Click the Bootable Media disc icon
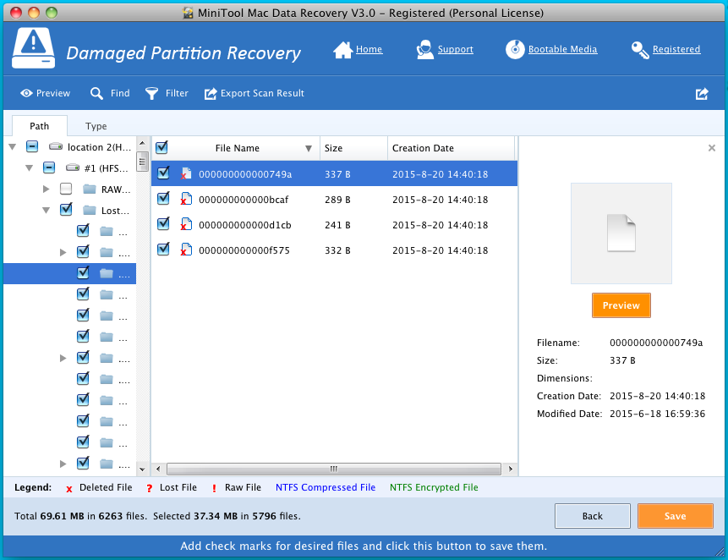728x560 pixels. point(515,50)
